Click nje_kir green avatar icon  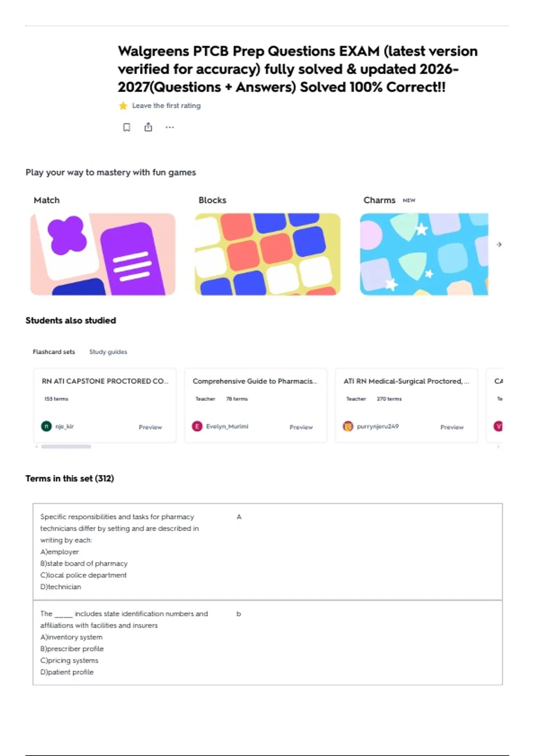tap(46, 426)
